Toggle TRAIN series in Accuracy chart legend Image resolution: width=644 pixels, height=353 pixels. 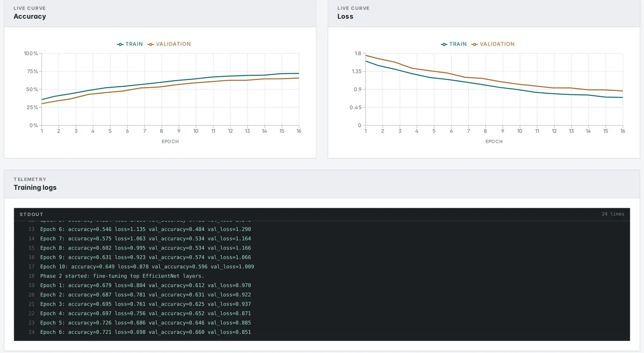[x=130, y=44]
